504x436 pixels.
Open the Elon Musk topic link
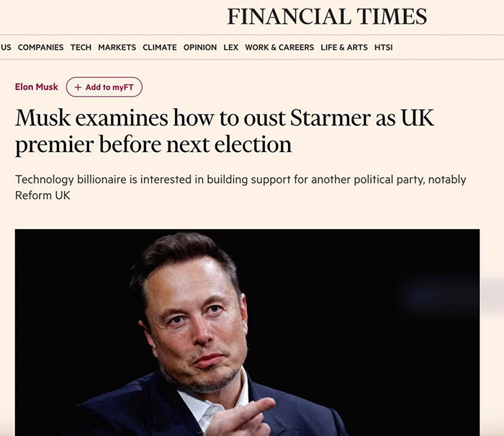(35, 87)
